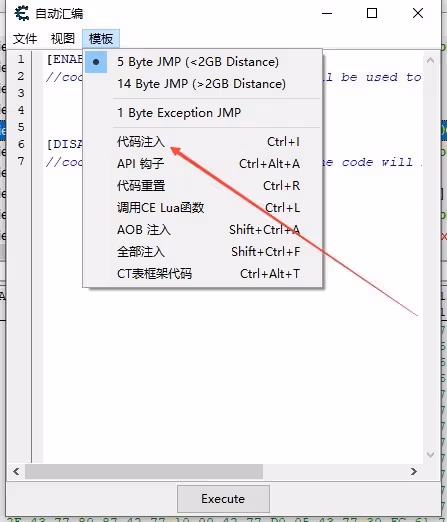The image size is (447, 522).
Task: Click the horizontal scrollbar thumb
Action: (144, 471)
